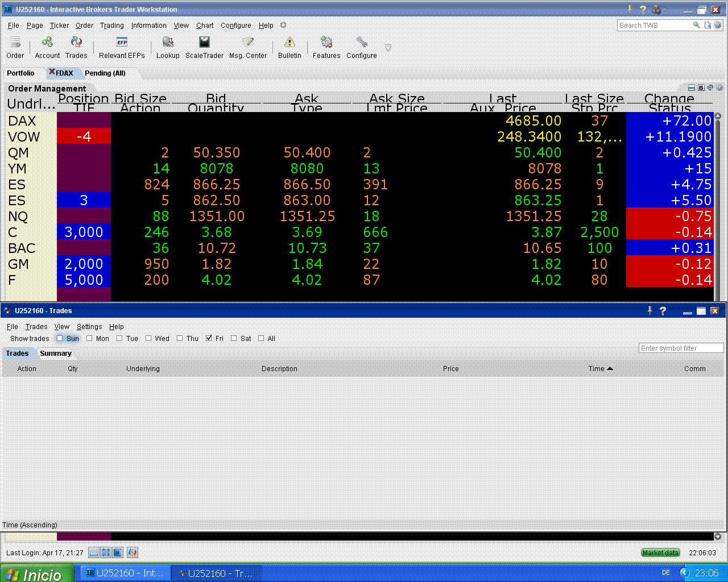The image size is (728, 582).
Task: Launch the Lookup tool
Action: click(x=168, y=47)
